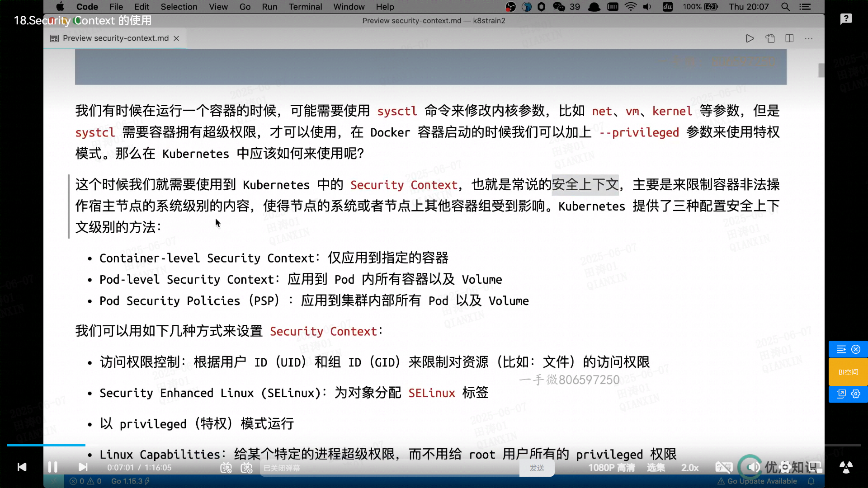Toggle the video volume speaker

(753, 467)
